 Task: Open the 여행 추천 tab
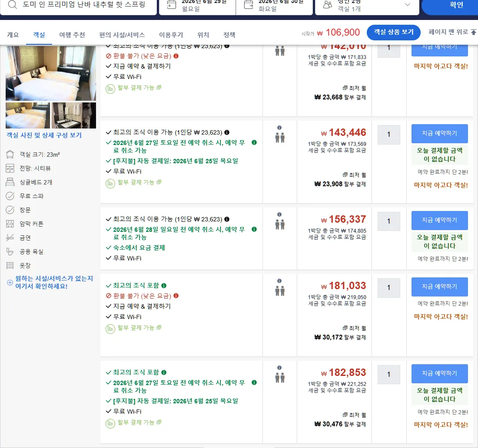tap(72, 35)
